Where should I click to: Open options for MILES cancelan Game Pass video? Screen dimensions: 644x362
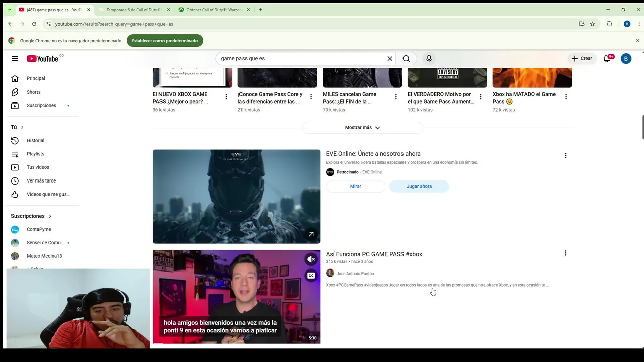[x=396, y=97]
